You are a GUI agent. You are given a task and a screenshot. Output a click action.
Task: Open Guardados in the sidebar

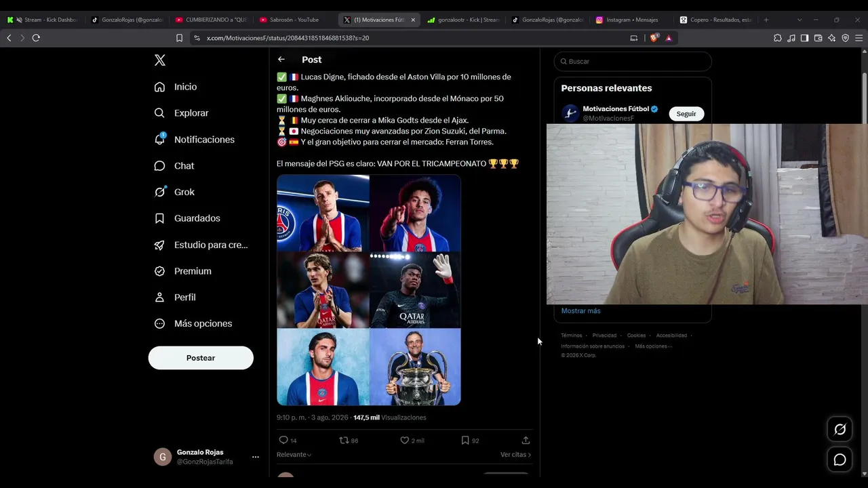(187, 218)
